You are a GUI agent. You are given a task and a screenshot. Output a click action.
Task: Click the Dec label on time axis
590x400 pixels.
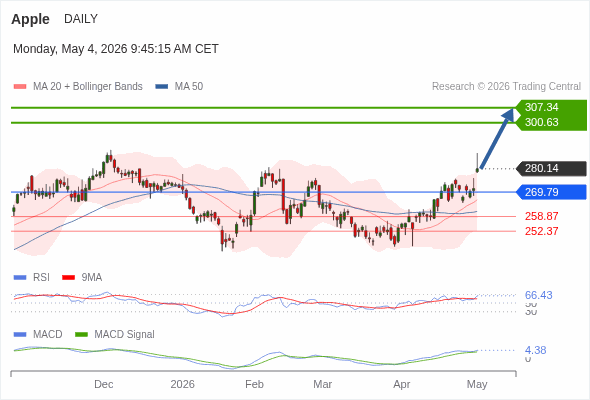click(x=103, y=384)
